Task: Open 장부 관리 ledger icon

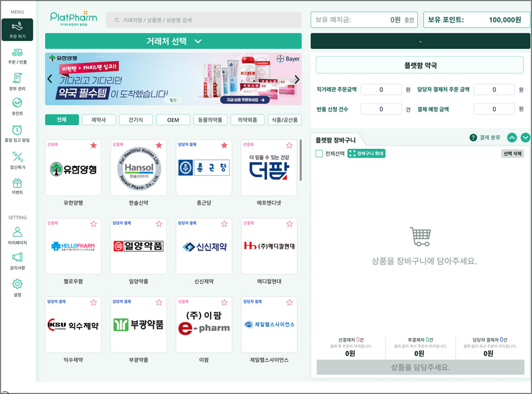Action: [x=18, y=78]
